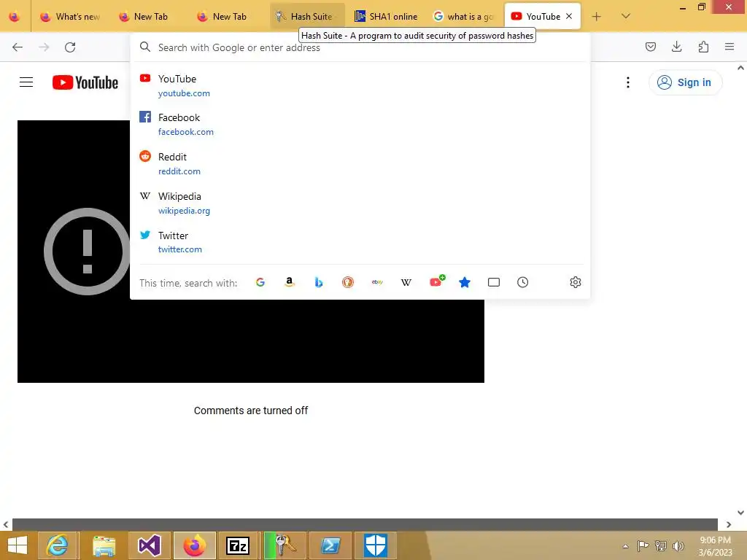
Task: Click the YouTube logo
Action: tap(85, 82)
